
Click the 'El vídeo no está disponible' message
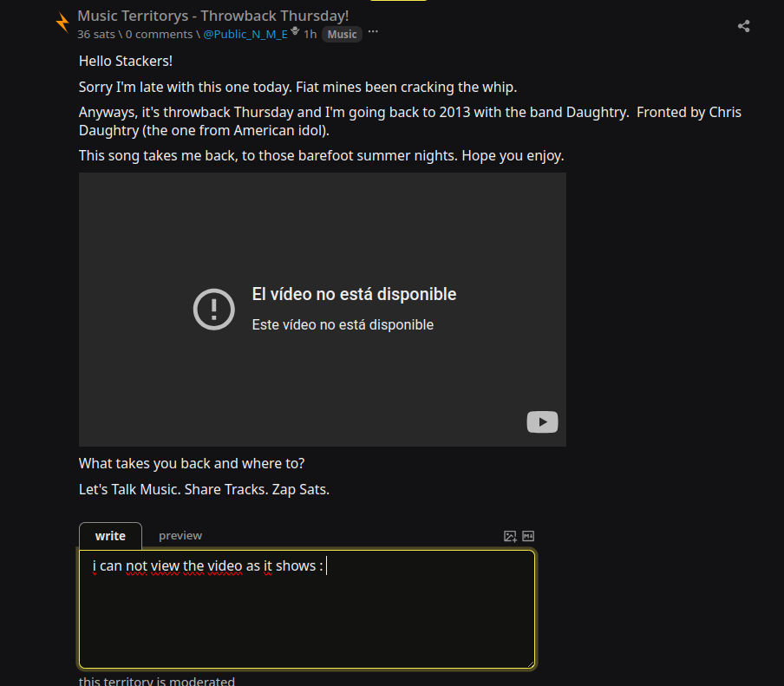(354, 294)
